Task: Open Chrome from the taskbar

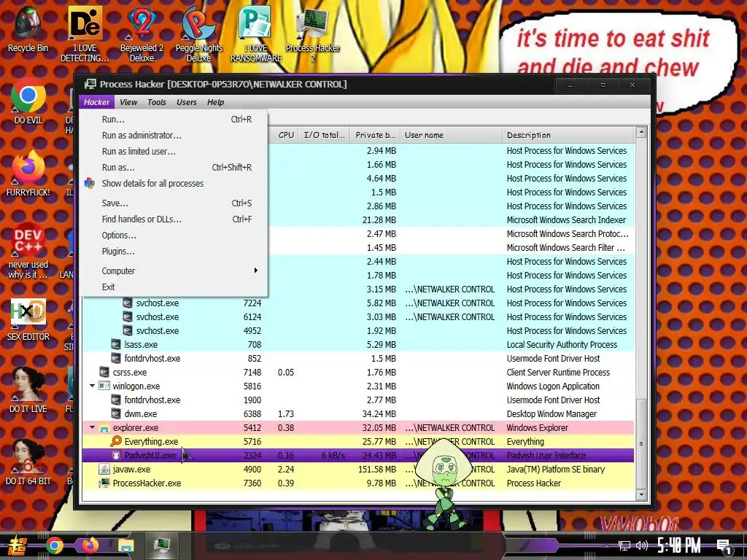Action: [x=54, y=545]
